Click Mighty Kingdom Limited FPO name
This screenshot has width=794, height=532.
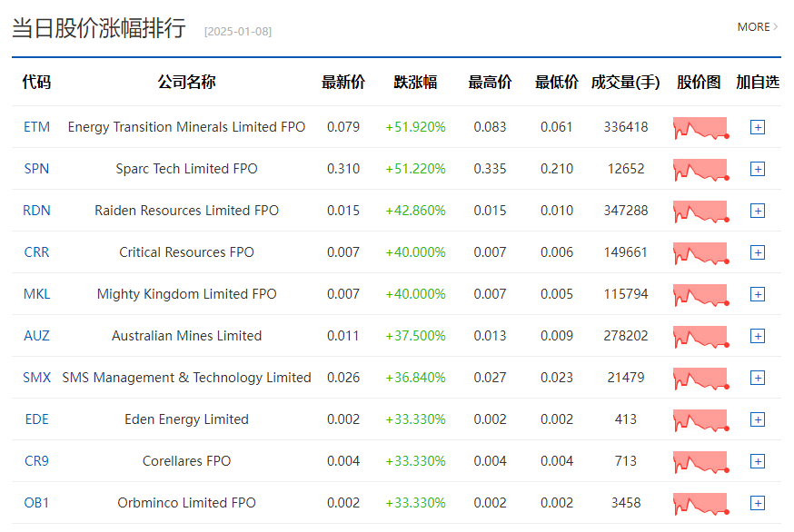pos(186,294)
